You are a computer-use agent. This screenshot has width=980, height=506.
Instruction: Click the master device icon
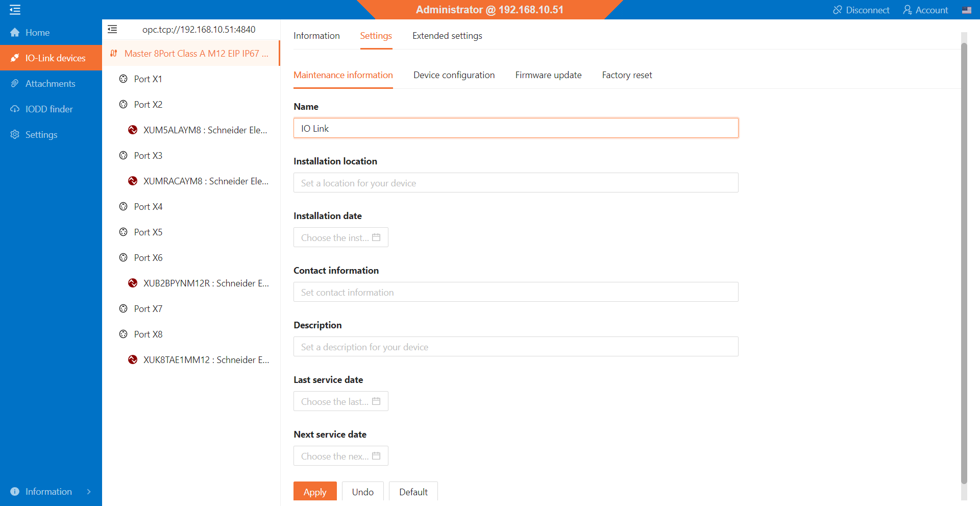point(114,54)
